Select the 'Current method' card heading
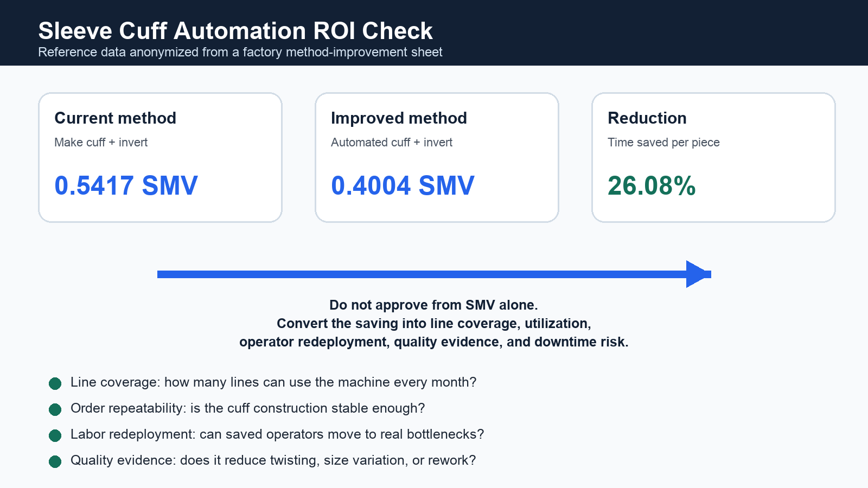868x488 pixels. click(x=116, y=118)
